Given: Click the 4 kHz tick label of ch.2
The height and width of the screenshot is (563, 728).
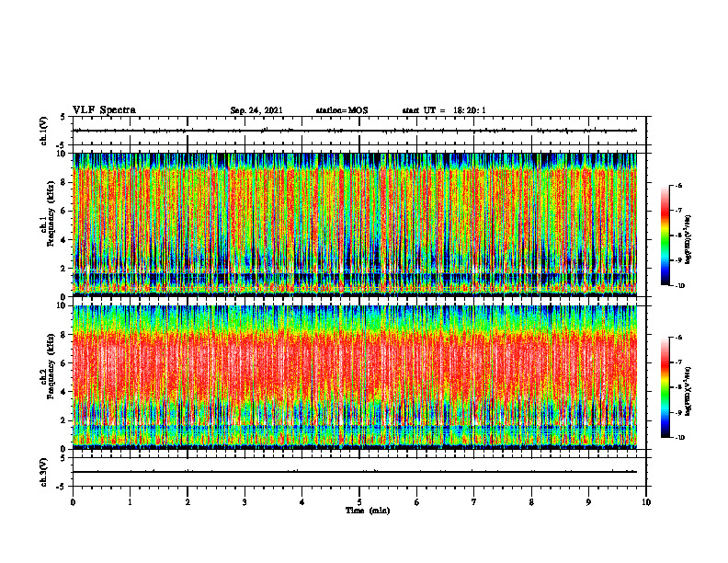Looking at the screenshot, I should coord(65,392).
